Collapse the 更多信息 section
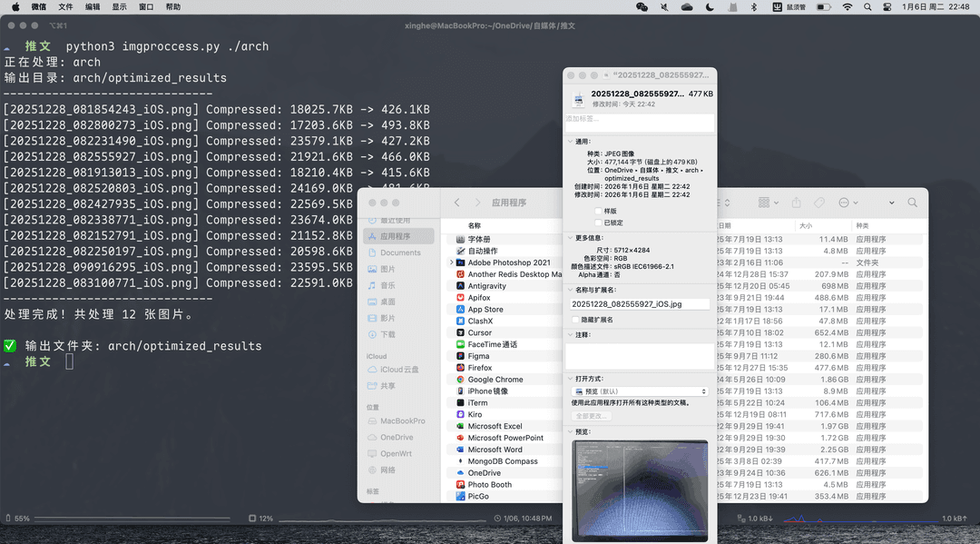 click(570, 238)
